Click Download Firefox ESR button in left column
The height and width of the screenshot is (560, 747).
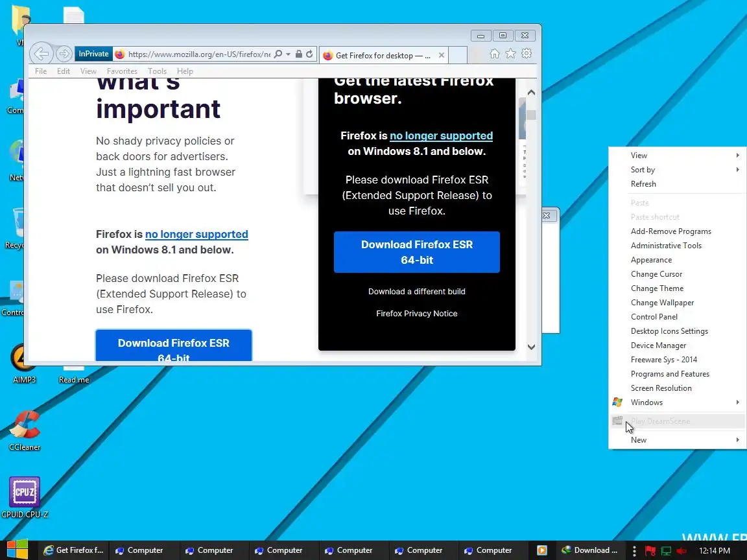click(x=173, y=345)
